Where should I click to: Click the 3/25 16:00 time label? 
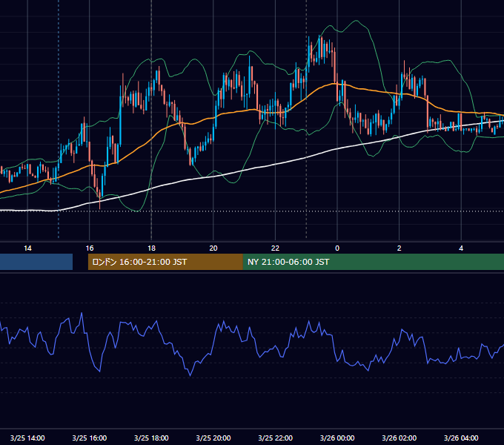point(90,438)
